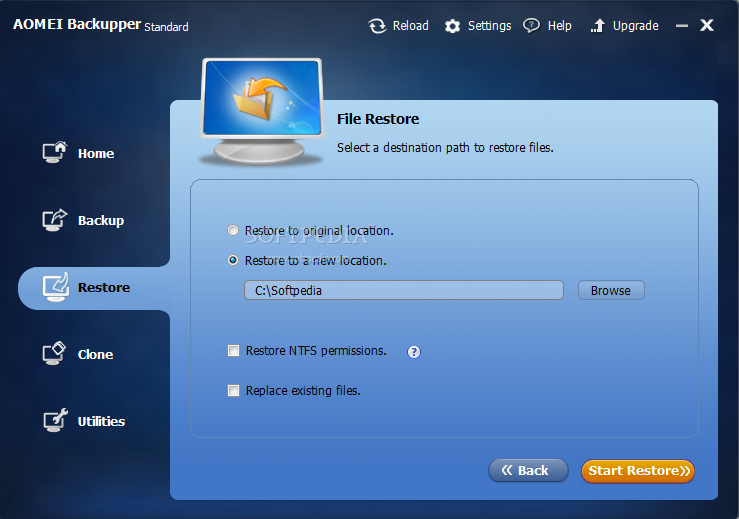The height and width of the screenshot is (519, 739).
Task: Click the Home sidebar icon
Action: (55, 153)
